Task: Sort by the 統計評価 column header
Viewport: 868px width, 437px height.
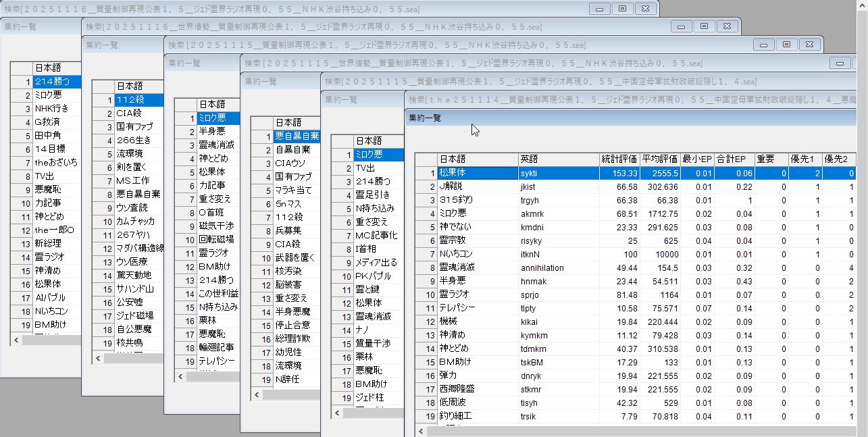Action: 619,159
